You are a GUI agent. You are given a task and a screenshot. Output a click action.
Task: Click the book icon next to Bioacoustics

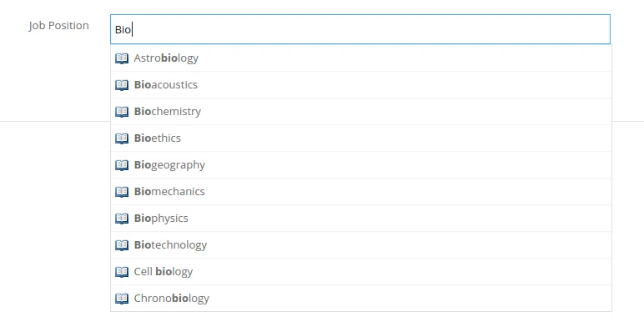point(122,85)
